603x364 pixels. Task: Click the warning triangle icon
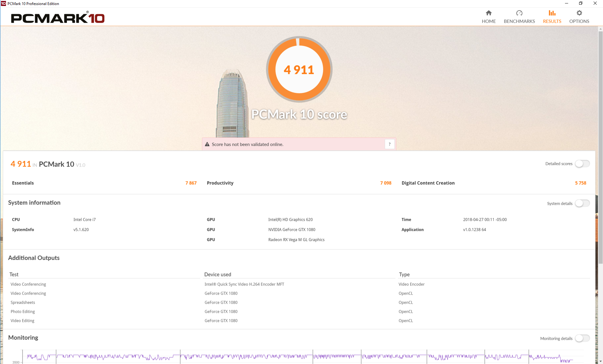coord(207,144)
